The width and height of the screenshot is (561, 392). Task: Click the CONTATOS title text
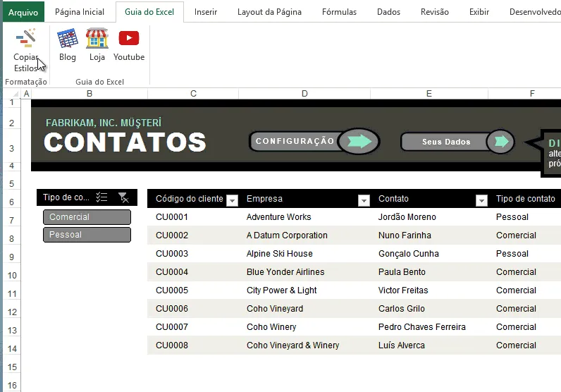(125, 142)
